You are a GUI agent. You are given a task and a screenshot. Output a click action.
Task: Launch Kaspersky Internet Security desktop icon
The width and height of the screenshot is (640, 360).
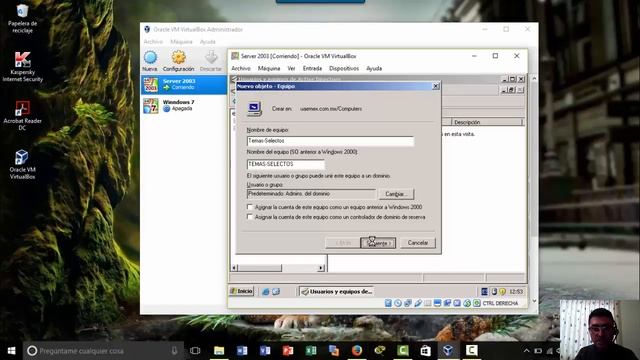22,67
